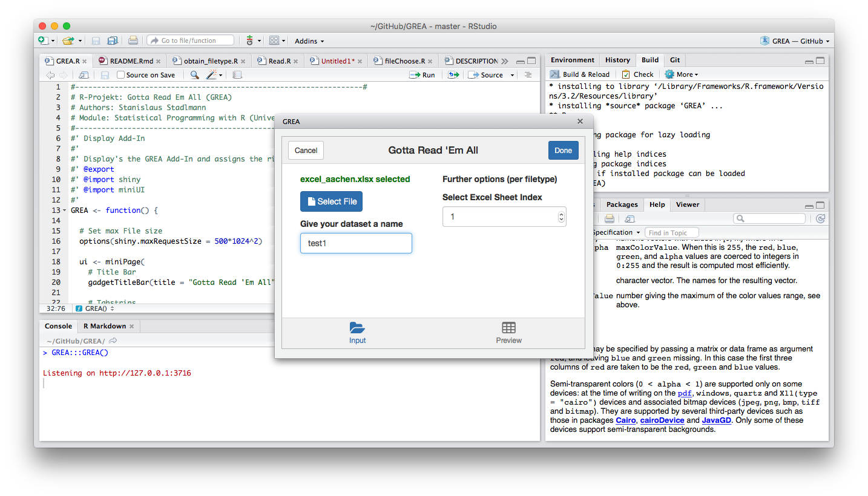
Task: Click the Select File button
Action: pos(331,201)
